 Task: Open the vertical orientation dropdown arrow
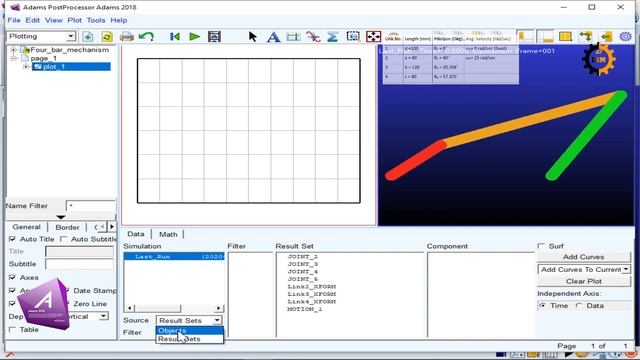click(104, 316)
